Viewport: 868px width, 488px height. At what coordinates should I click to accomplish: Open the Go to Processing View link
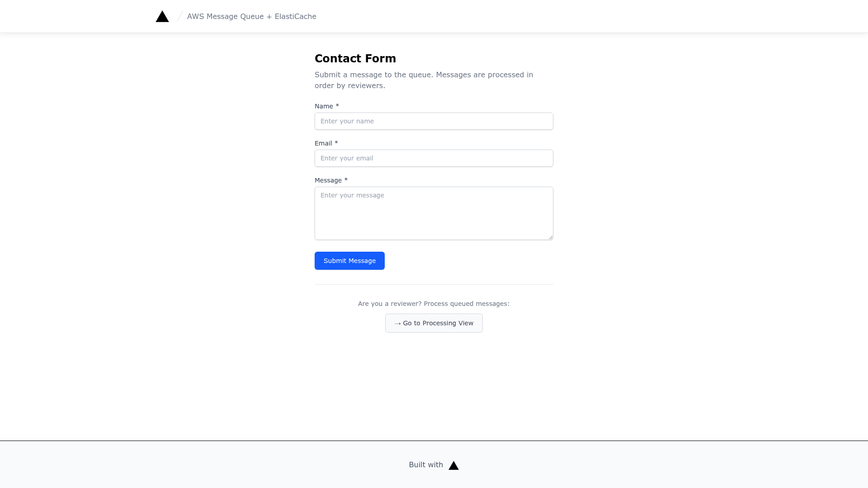[434, 323]
